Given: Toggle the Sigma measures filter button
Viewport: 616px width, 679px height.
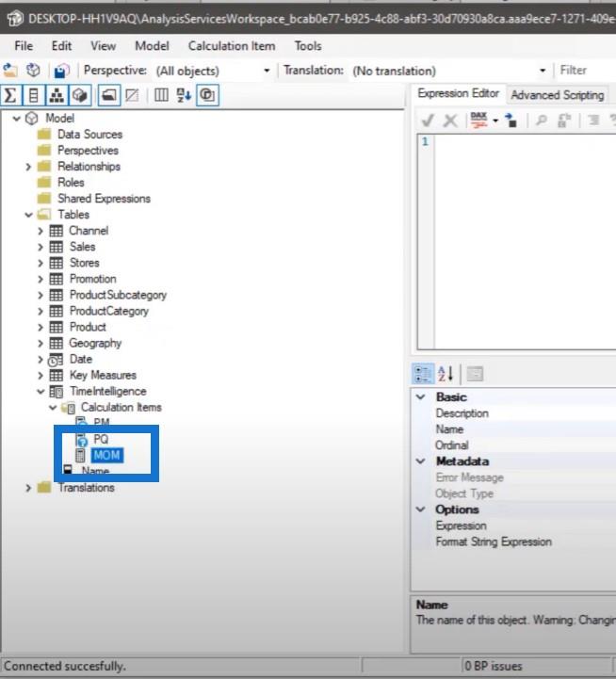Looking at the screenshot, I should [x=10, y=95].
